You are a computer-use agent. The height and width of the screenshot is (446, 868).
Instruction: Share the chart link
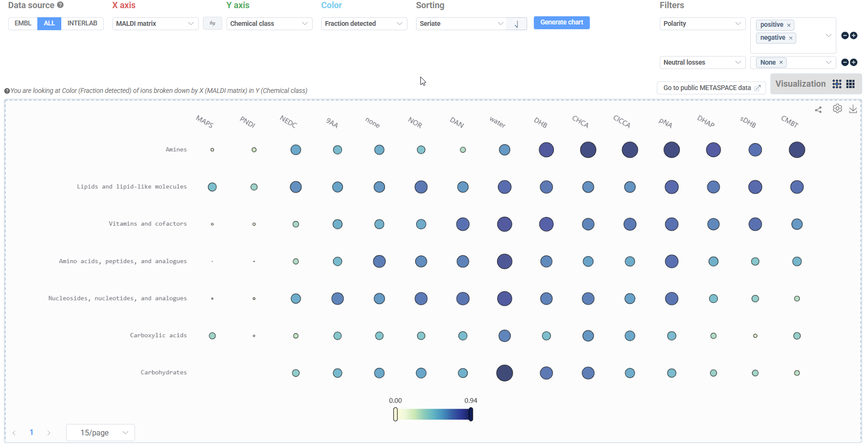pos(819,110)
